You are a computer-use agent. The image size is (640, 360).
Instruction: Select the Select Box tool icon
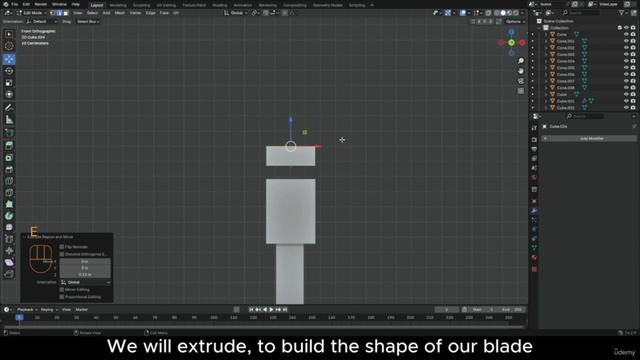9,34
